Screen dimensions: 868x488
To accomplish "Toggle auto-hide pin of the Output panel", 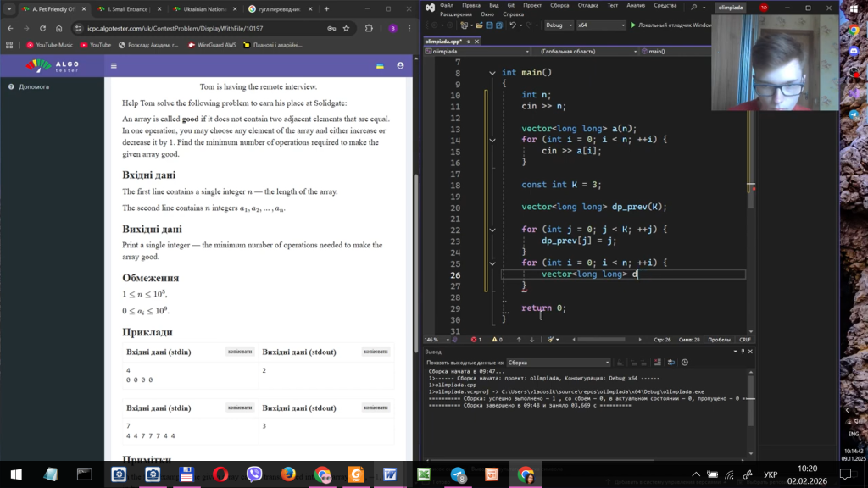I will [x=743, y=351].
